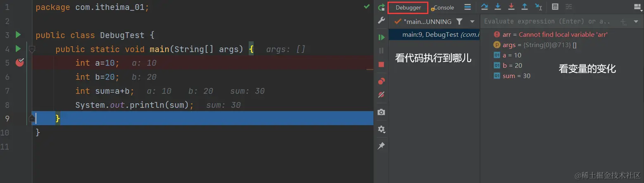Click line number 9 in gutter
Viewport: 644px width, 183px height.
[7, 119]
